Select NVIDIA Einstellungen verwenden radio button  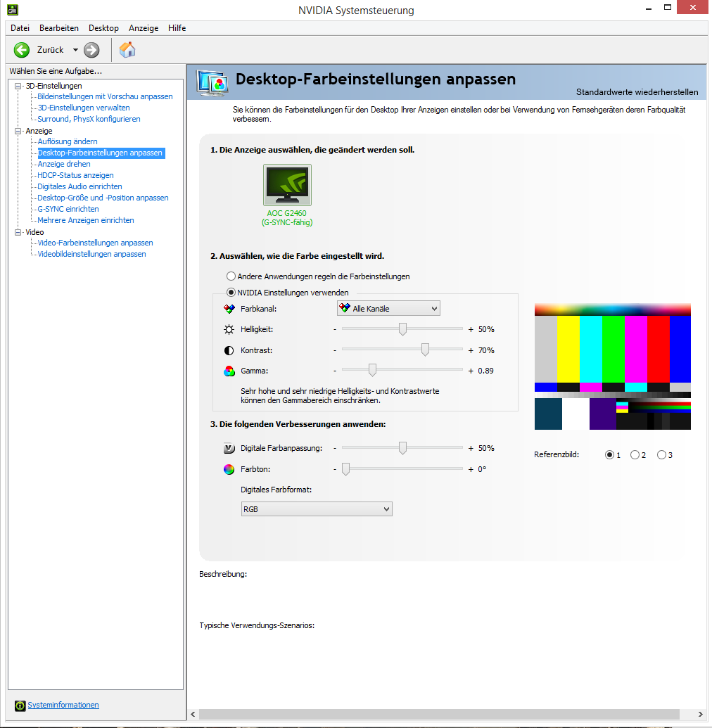[231, 293]
